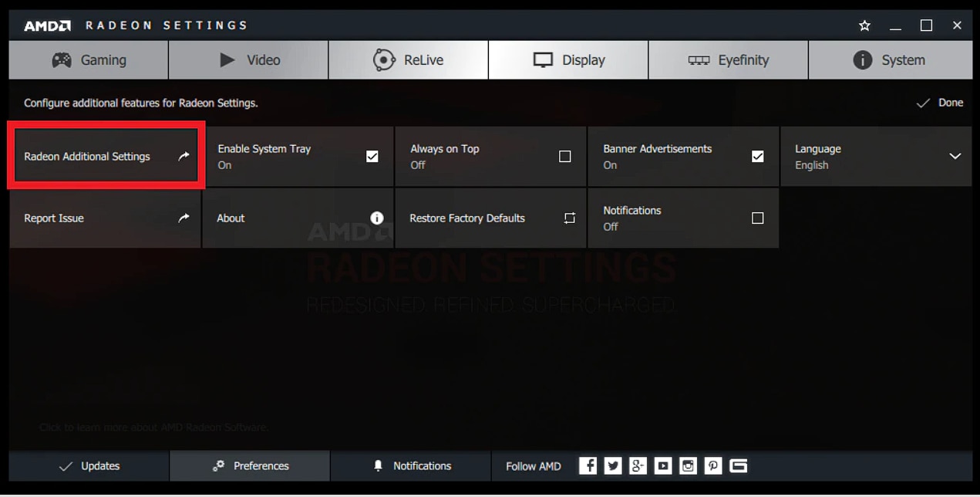Click the Radeon Additional Settings arrow icon
980x497 pixels.
pos(184,156)
